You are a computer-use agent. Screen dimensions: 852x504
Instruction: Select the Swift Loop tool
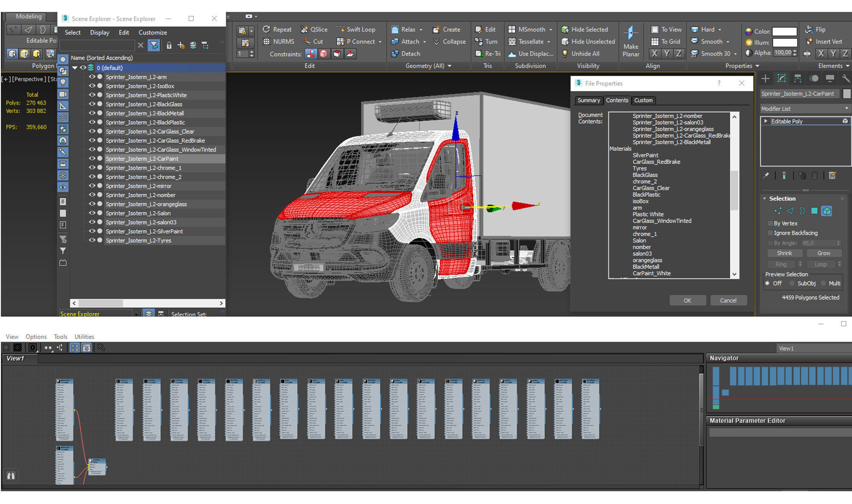360,29
